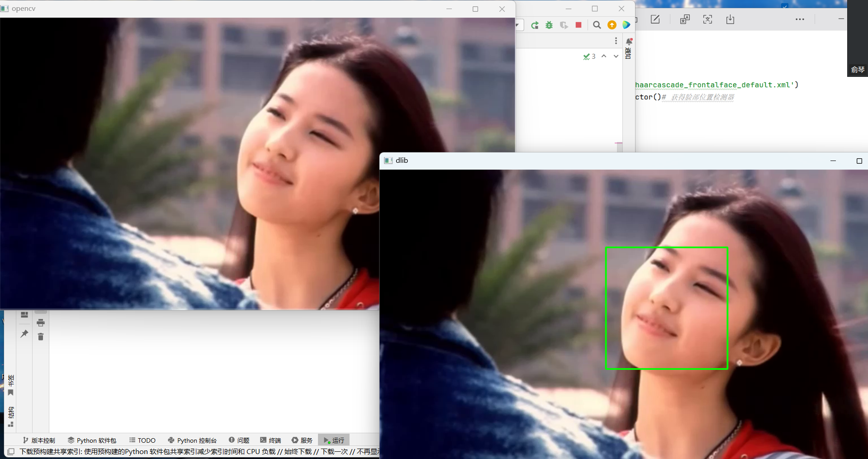Open the Python 软件包 tab
This screenshot has height=459, width=868.
tap(92, 440)
